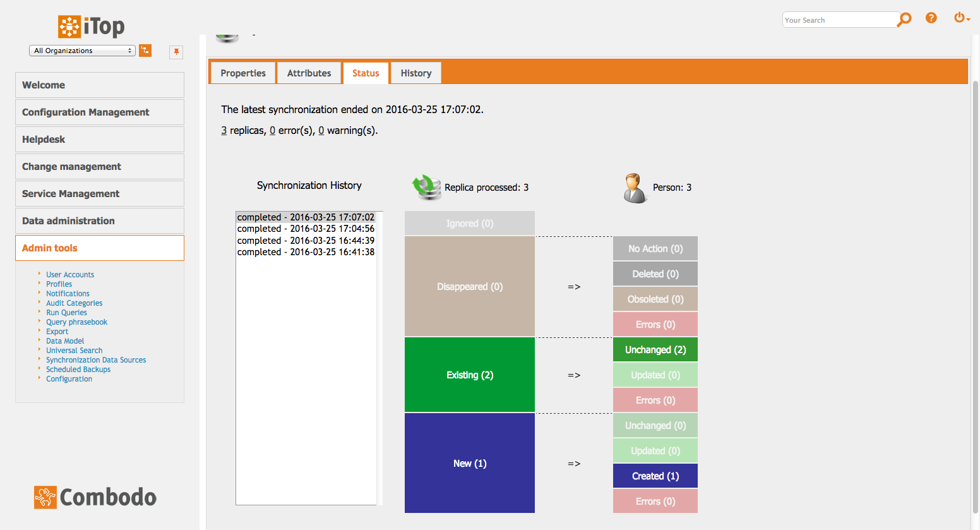
Task: Click the green Existing (2) block
Action: (470, 375)
